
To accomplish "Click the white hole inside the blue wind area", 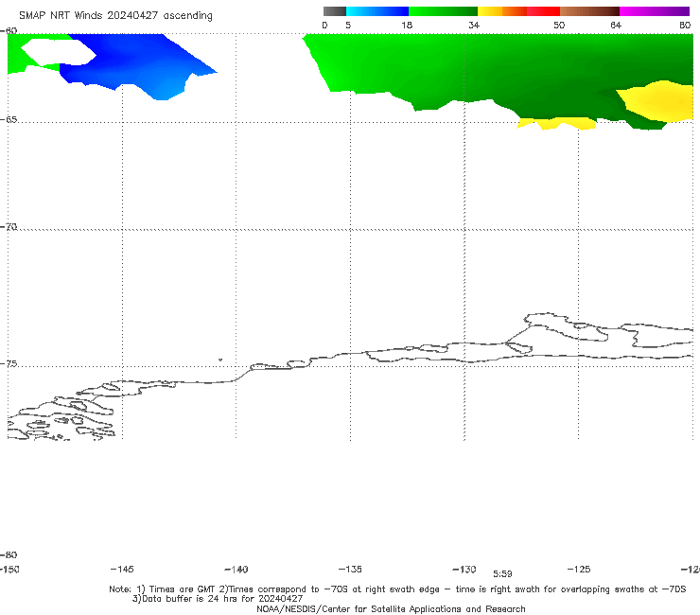I will tap(58, 52).
